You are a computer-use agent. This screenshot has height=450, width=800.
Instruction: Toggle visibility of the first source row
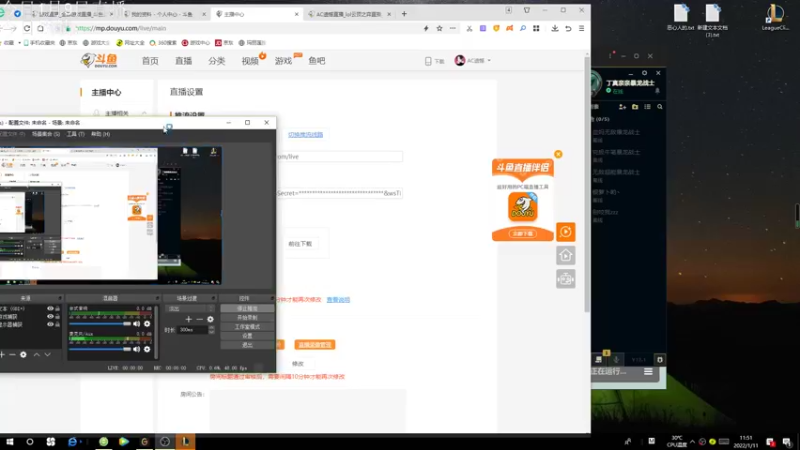pos(50,309)
